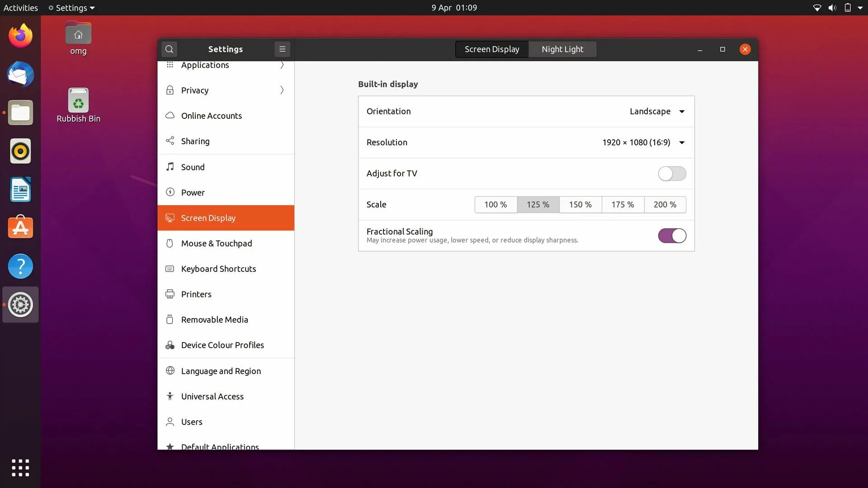
Task: Select the 150 % scale option
Action: (580, 205)
